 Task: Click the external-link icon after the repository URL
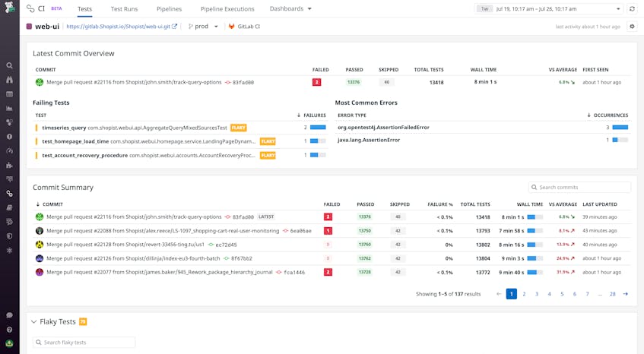(175, 27)
